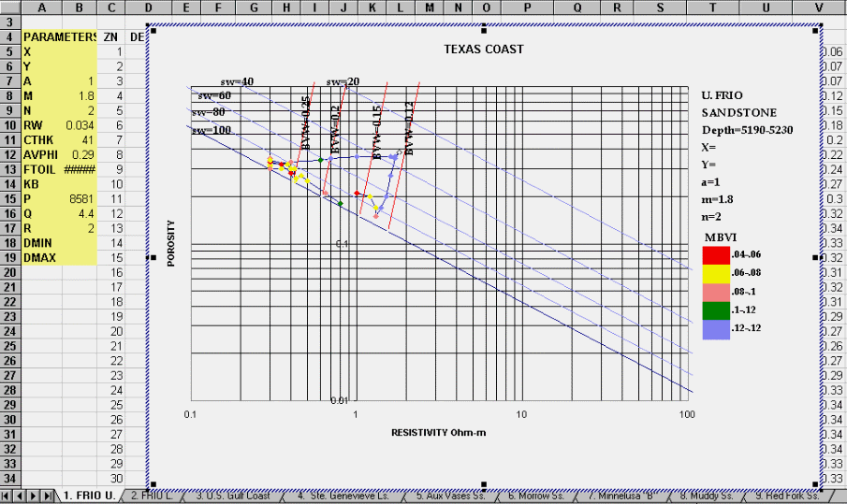Click the previous sheet navigation arrow
This screenshot has height=504, width=847.
21,496
